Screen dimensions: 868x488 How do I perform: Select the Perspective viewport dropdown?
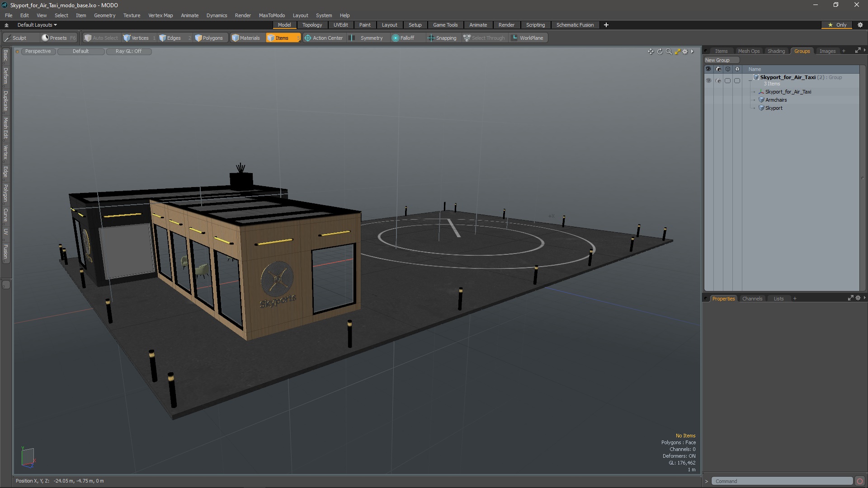click(x=38, y=51)
